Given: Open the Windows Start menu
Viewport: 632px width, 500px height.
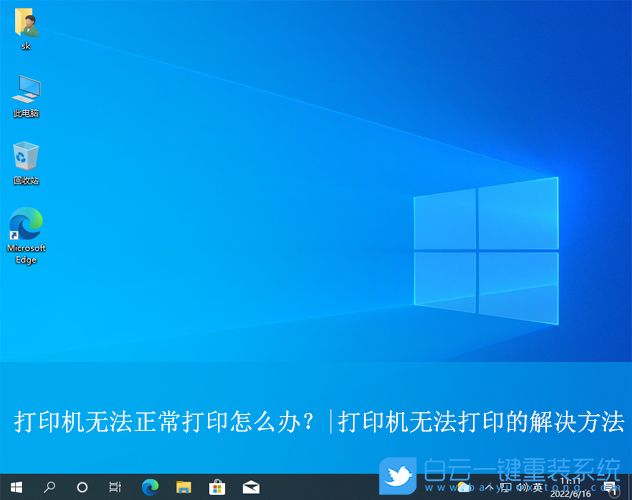Looking at the screenshot, I should tap(16, 487).
